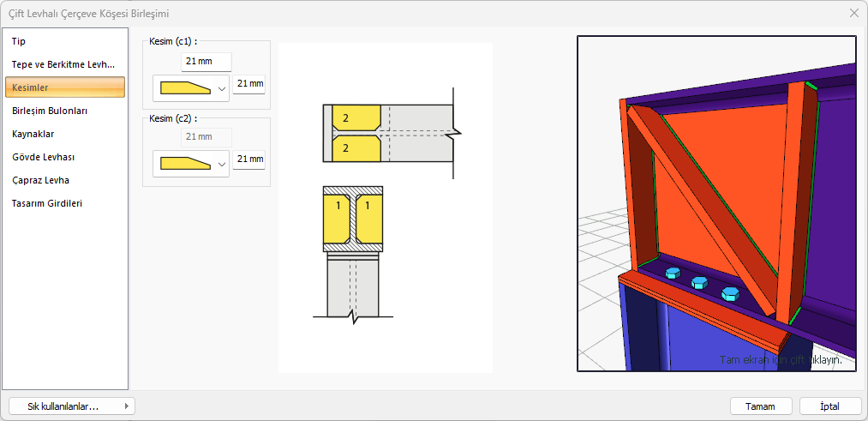Open Tepe ve Berkitme Levhası section
The height and width of the screenshot is (421, 868).
[63, 64]
